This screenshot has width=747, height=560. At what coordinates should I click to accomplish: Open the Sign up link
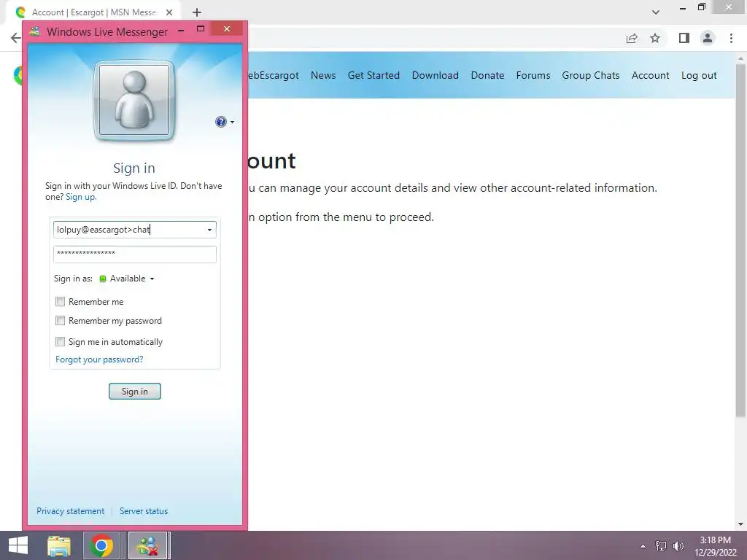pos(81,197)
